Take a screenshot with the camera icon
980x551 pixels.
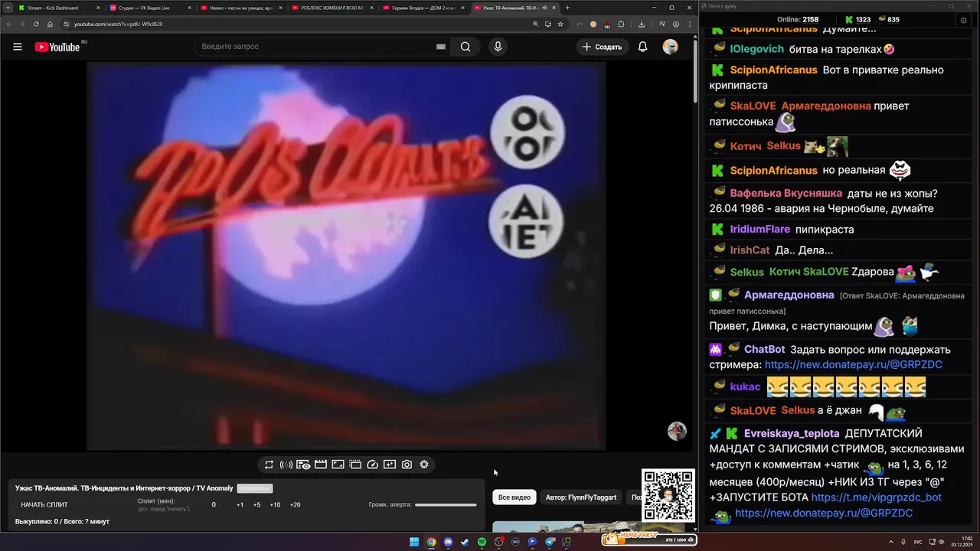coord(407,465)
